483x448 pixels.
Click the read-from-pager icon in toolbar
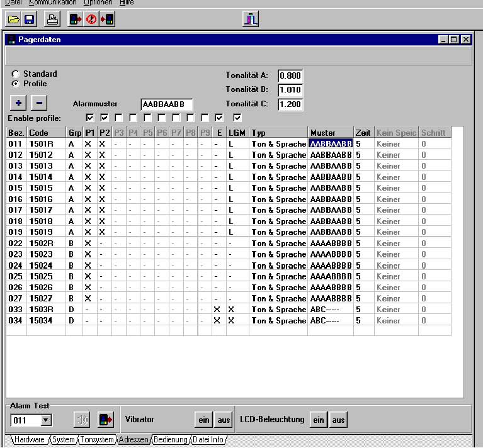point(76,20)
